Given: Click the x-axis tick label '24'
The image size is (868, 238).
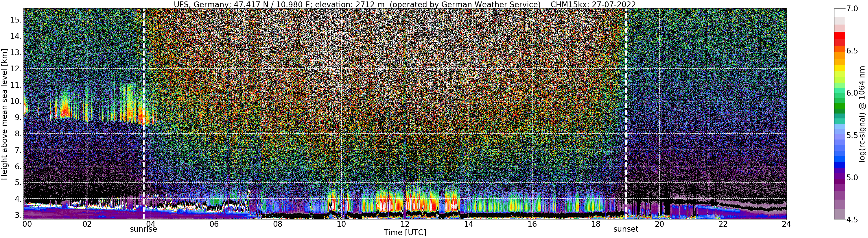Looking at the screenshot, I should pos(786,224).
